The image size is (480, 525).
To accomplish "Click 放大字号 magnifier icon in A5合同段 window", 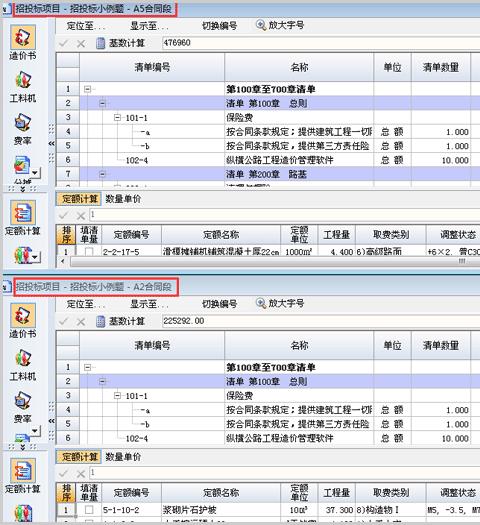I will pyautogui.click(x=261, y=25).
